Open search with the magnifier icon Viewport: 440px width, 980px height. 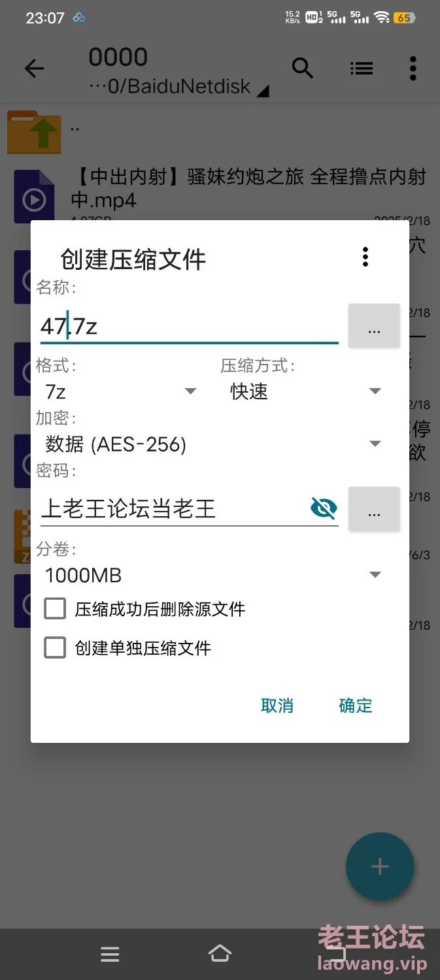click(x=302, y=68)
